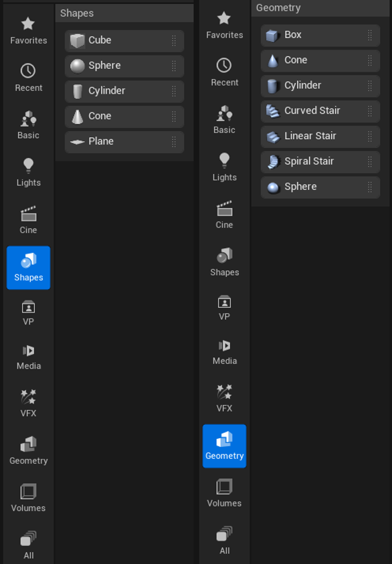Image resolution: width=392 pixels, height=564 pixels.
Task: Open VFX category beside the Shapes list
Action: (28, 403)
